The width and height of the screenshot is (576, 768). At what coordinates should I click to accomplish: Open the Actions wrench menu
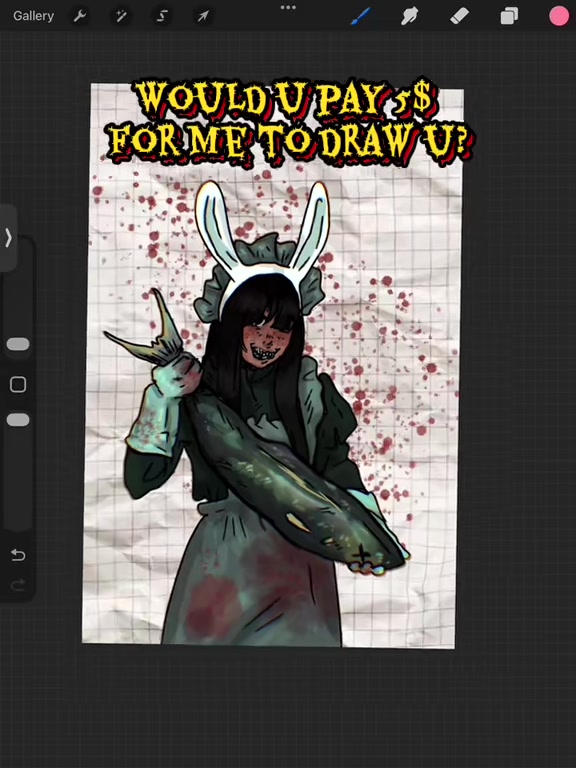(x=80, y=16)
